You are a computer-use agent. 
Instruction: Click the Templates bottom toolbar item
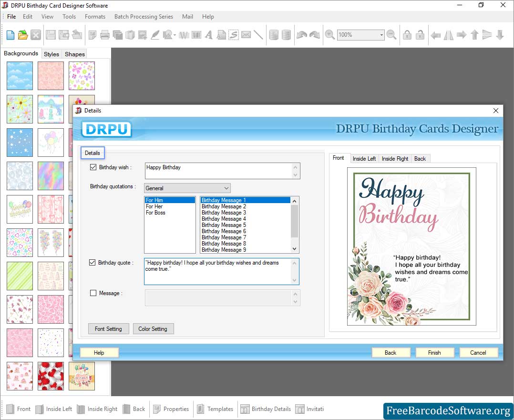[215, 409]
